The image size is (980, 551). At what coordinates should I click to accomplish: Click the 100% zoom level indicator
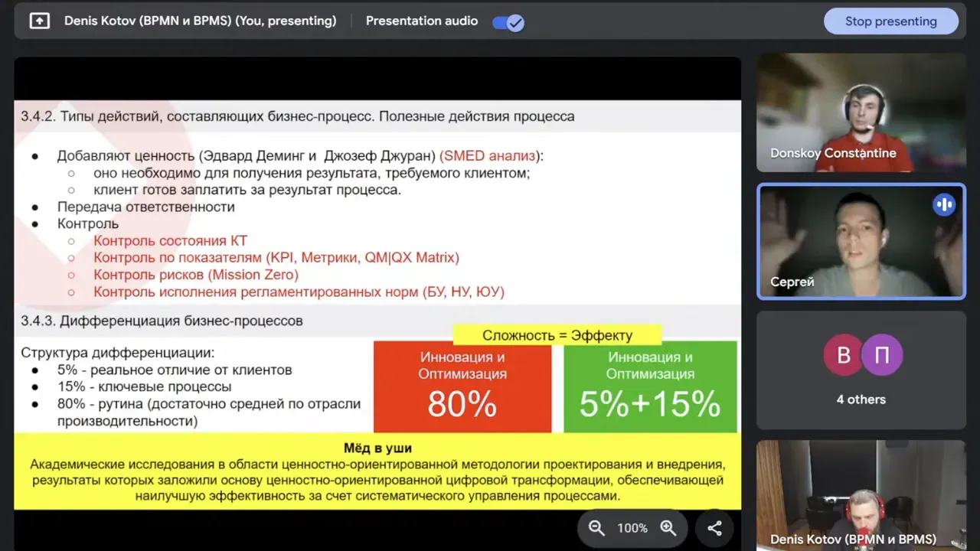[x=632, y=528]
